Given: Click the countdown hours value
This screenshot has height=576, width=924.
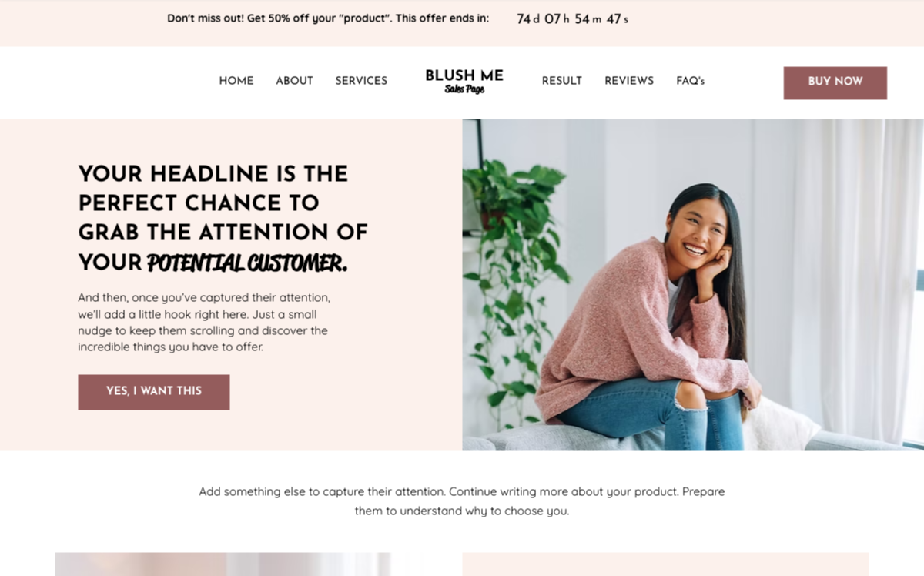Looking at the screenshot, I should tap(552, 18).
